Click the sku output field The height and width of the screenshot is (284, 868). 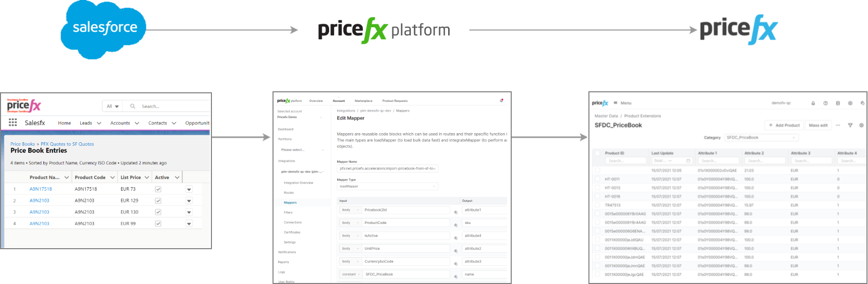coord(484,222)
